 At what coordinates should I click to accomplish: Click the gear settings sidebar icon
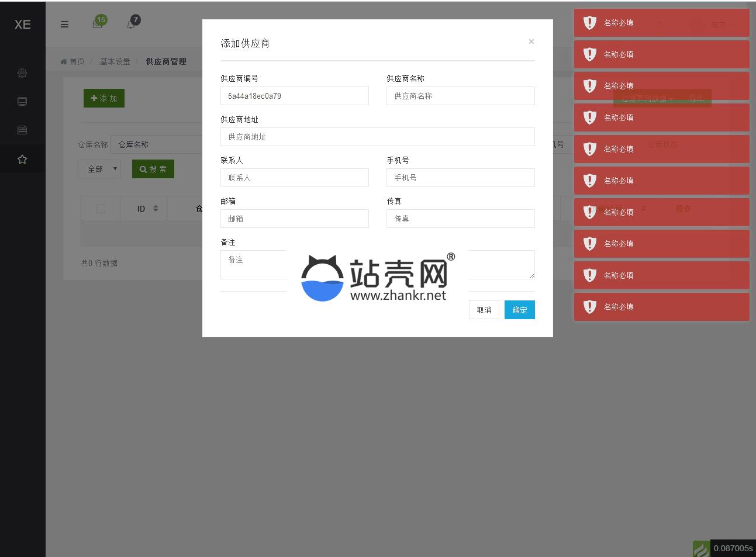[22, 73]
